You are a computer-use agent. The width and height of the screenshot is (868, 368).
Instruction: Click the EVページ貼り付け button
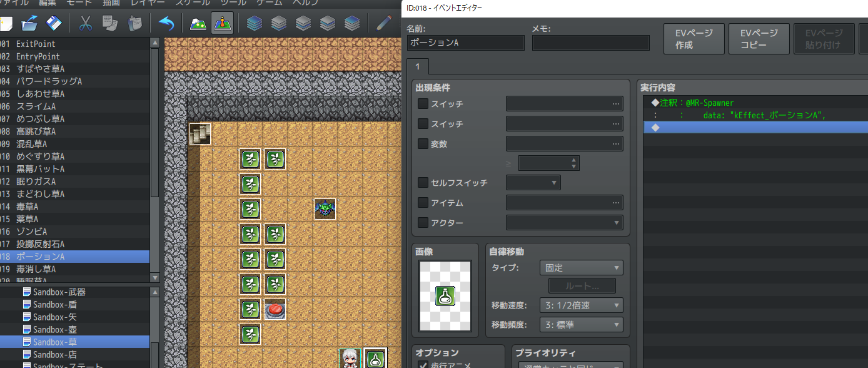point(824,39)
